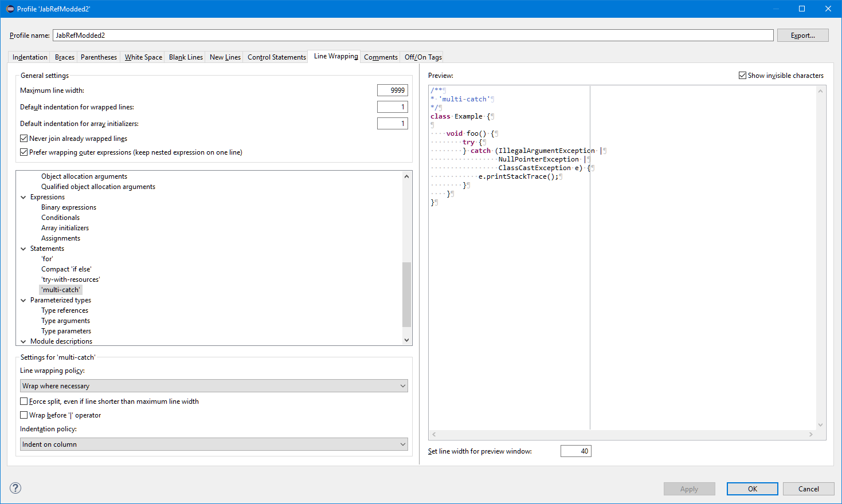
Task: Collapse the Parameterized types node
Action: click(x=24, y=300)
